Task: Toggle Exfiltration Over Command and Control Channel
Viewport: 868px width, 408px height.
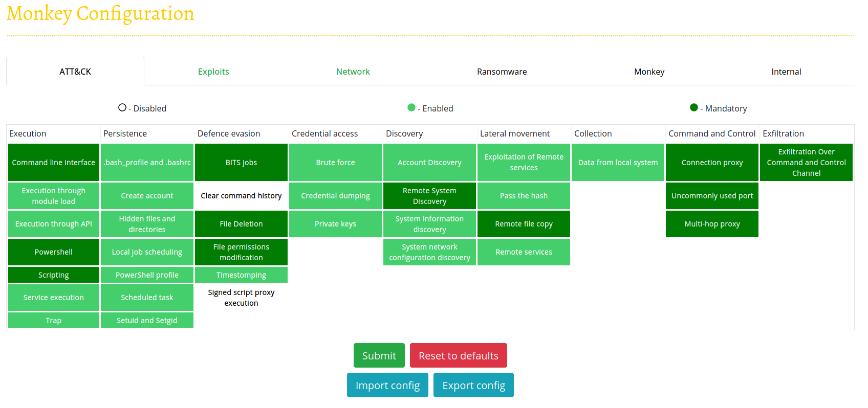Action: click(x=806, y=162)
